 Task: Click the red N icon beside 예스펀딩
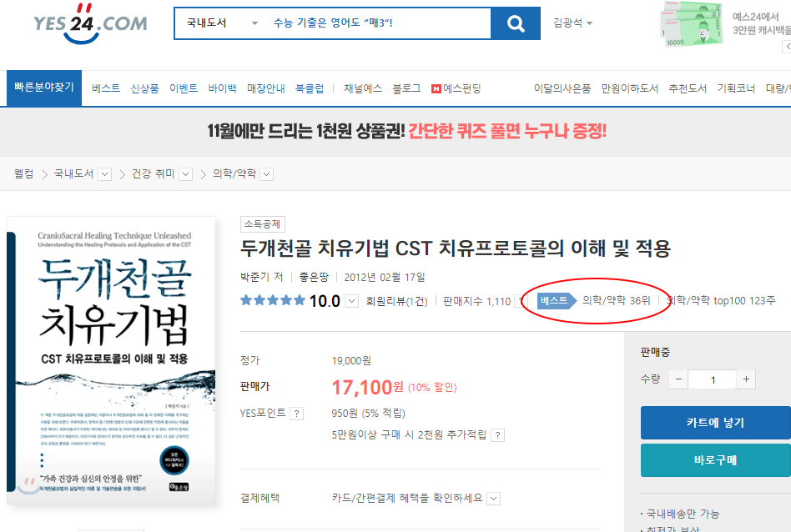[x=436, y=89]
